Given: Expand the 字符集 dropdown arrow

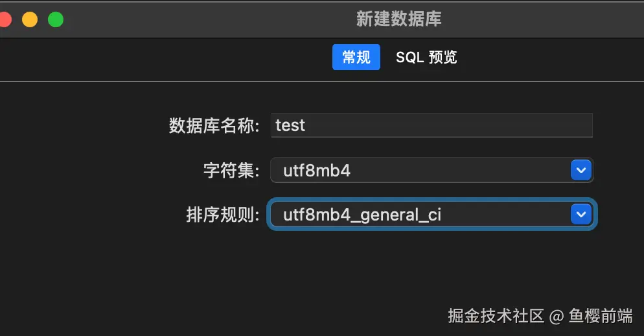Looking at the screenshot, I should [x=581, y=171].
